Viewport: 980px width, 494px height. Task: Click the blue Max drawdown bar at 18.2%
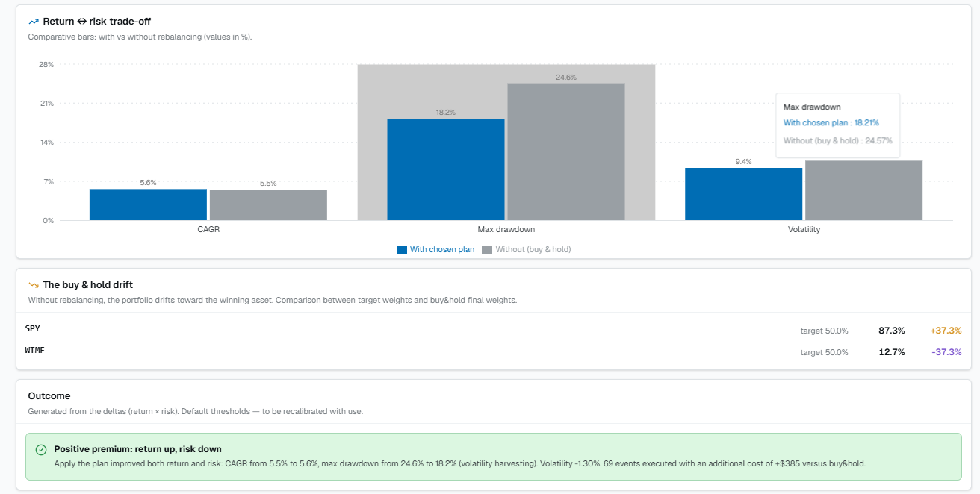pyautogui.click(x=446, y=169)
